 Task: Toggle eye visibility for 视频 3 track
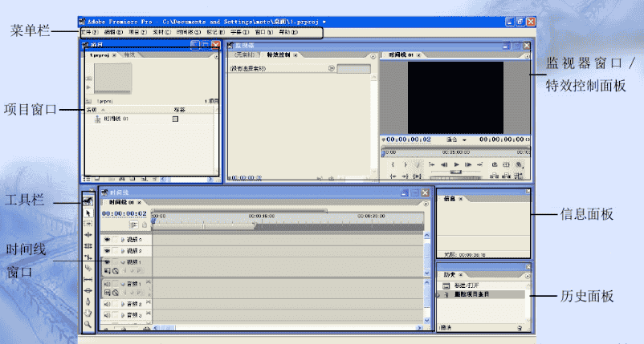(107, 239)
